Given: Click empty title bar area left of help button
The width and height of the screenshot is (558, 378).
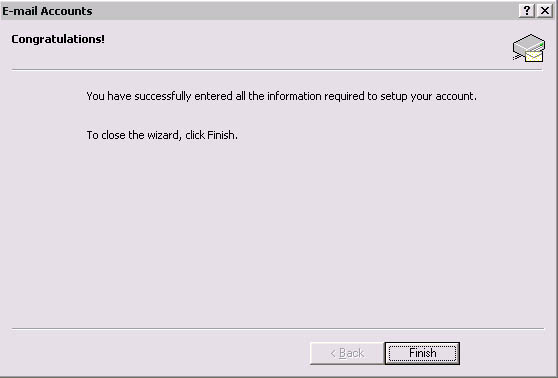Looking at the screenshot, I should click(302, 11).
